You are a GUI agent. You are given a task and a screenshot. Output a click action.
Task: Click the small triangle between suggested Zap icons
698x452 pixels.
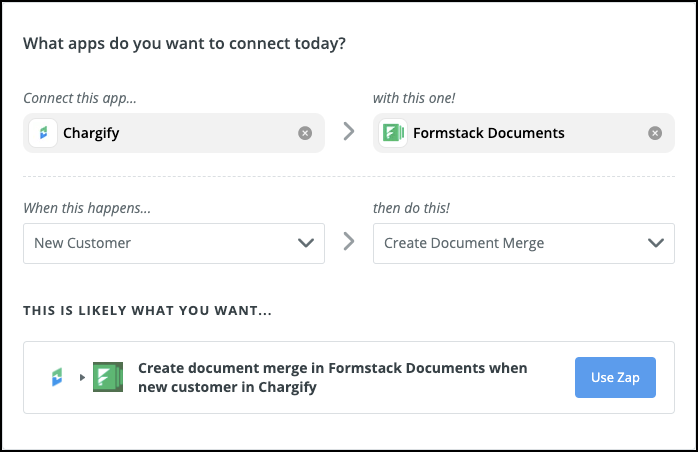[x=82, y=378]
